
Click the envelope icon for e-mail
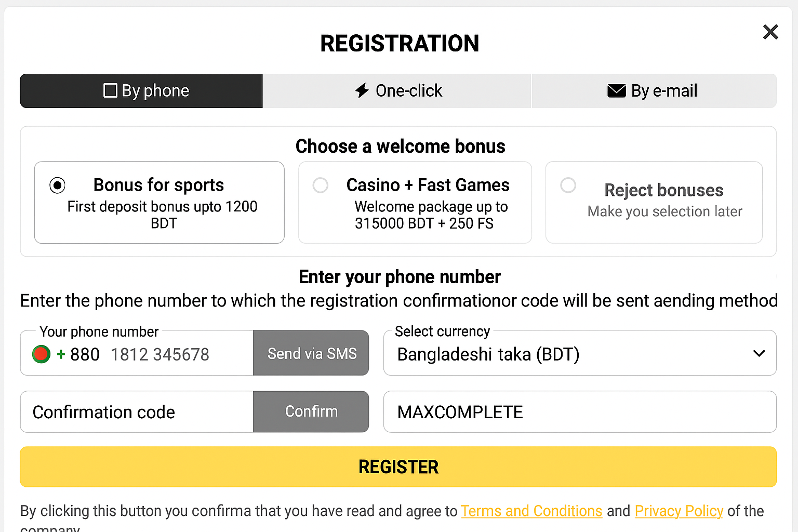(x=616, y=91)
